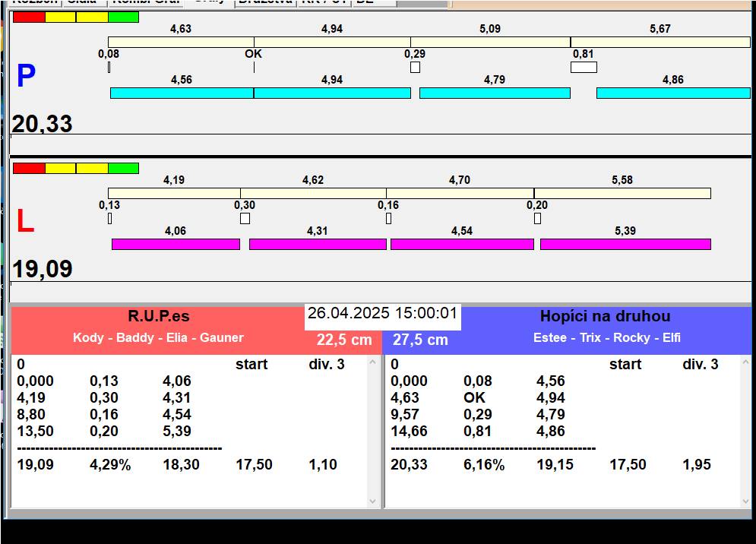Viewport: 756px width, 544px height.
Task: Select the cream 4,70 bar in lane L
Action: click(460, 194)
